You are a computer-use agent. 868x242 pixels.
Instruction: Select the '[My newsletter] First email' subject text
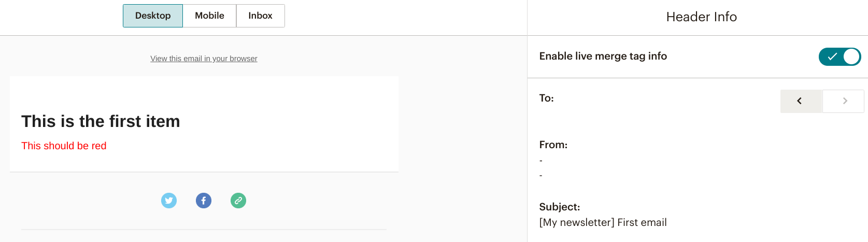603,222
